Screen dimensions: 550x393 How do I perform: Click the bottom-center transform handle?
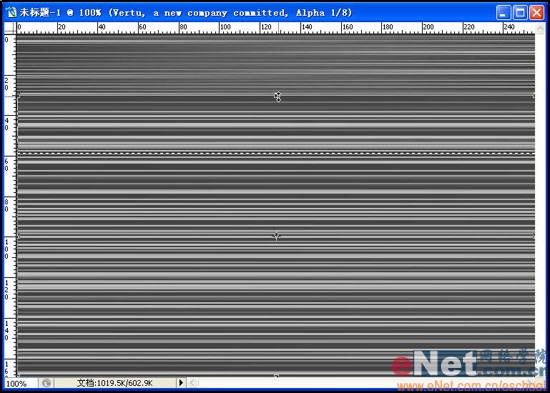276,376
